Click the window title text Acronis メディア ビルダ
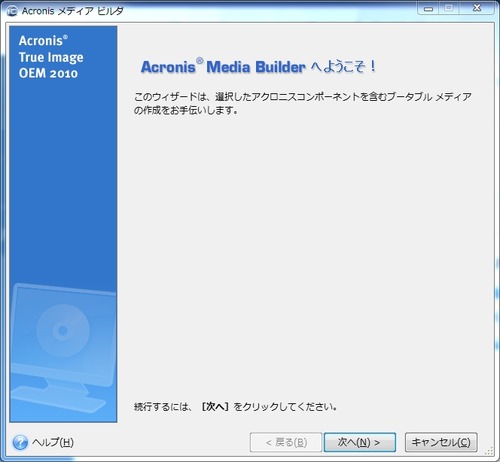500x462 pixels. [x=73, y=11]
